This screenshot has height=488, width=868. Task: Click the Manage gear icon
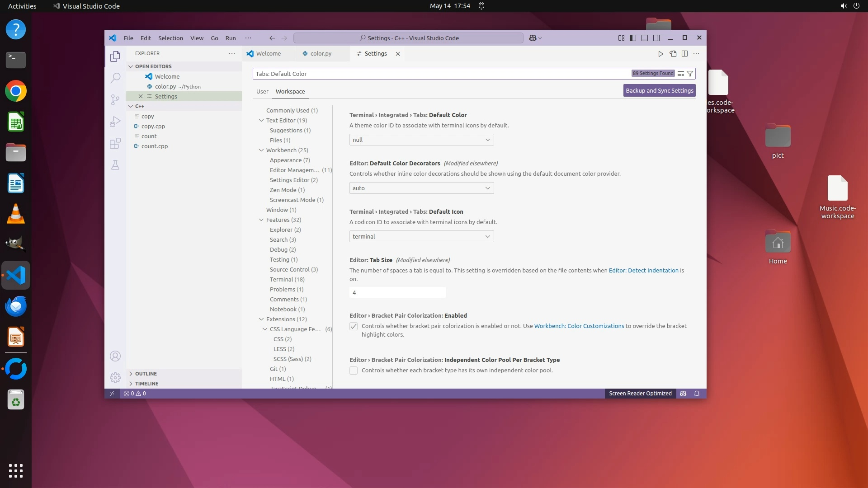pos(115,377)
